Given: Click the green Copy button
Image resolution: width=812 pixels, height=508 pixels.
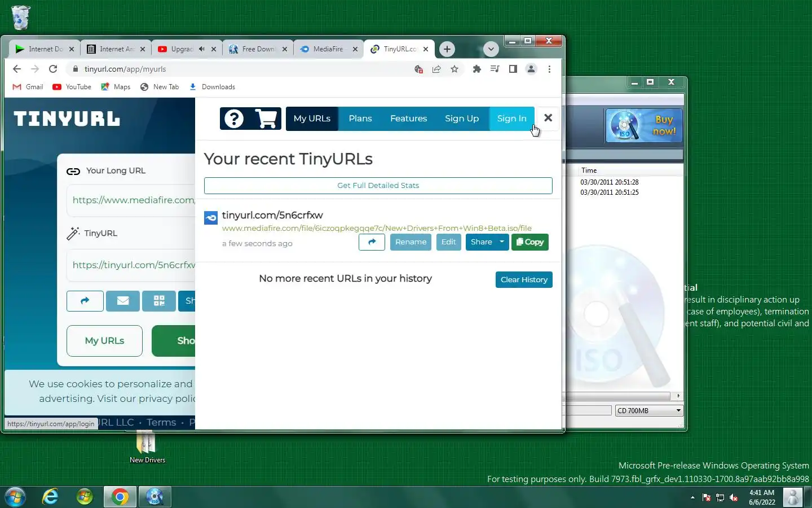Looking at the screenshot, I should (x=530, y=242).
